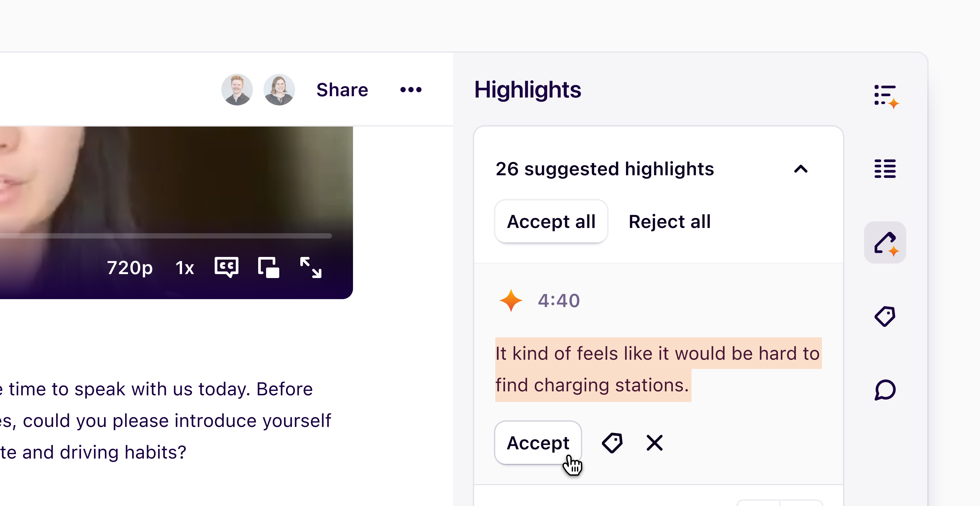Open the Tags panel in the sidebar
This screenshot has width=980, height=506.
click(x=885, y=316)
